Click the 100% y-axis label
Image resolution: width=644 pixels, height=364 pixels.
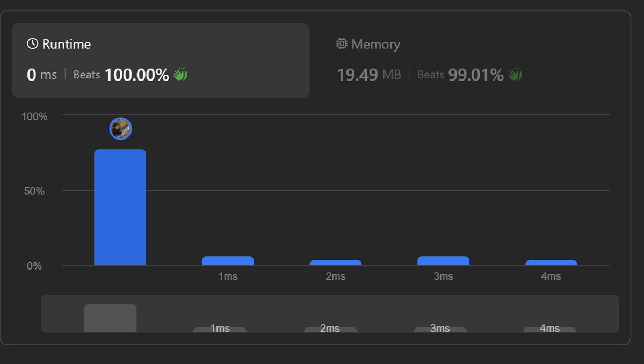[34, 117]
